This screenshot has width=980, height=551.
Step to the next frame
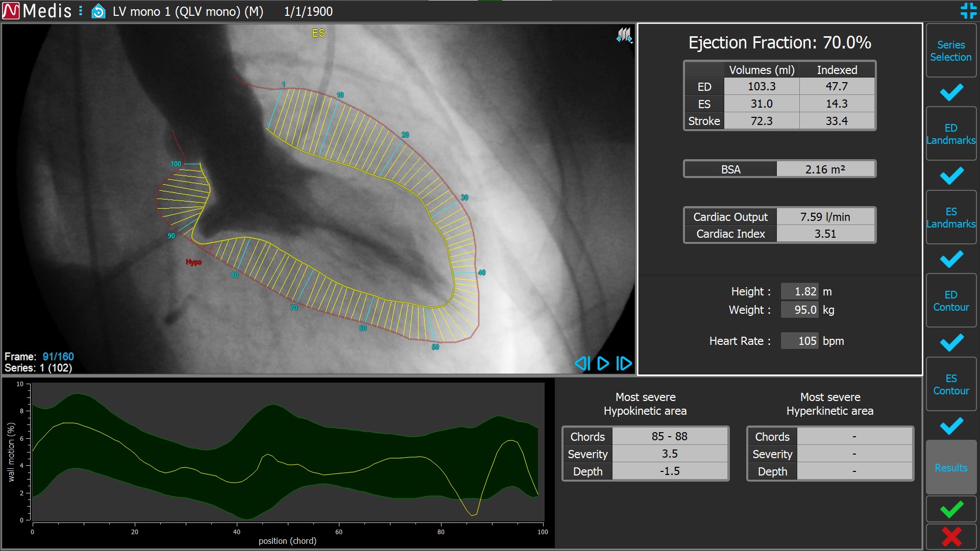pos(624,363)
